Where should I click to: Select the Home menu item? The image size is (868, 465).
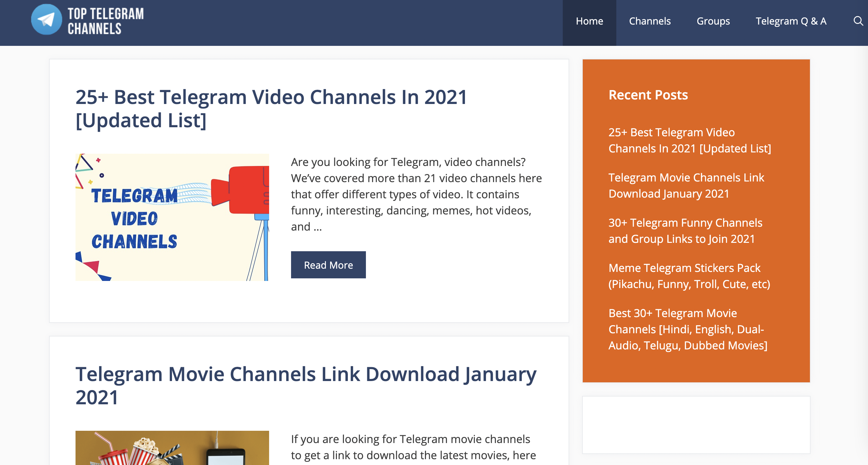tap(589, 21)
